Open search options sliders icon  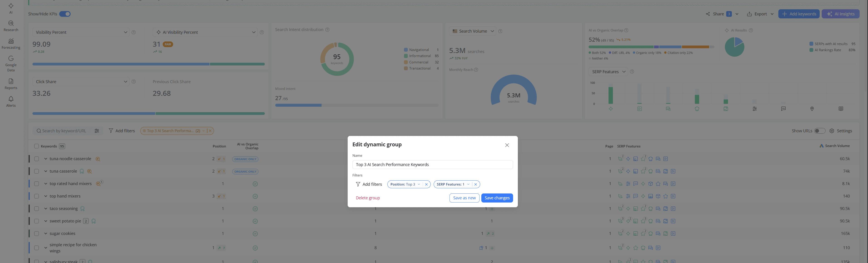pos(97,131)
